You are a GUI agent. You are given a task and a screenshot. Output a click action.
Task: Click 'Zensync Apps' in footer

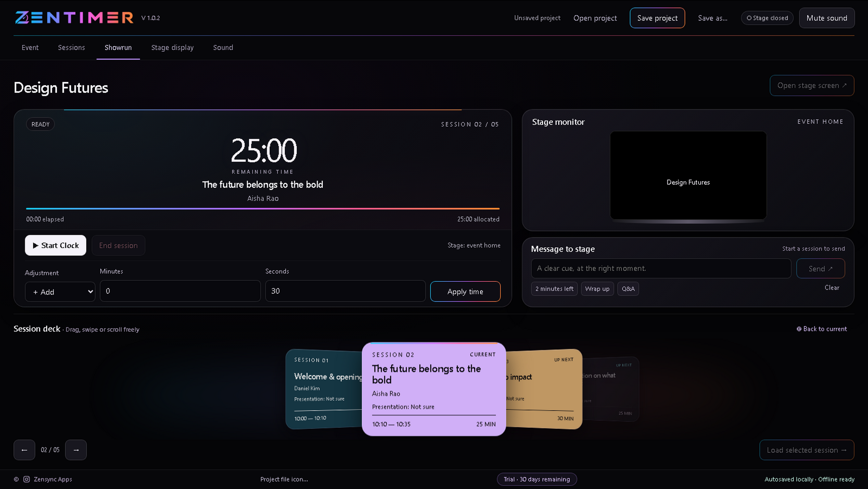pos(53,479)
